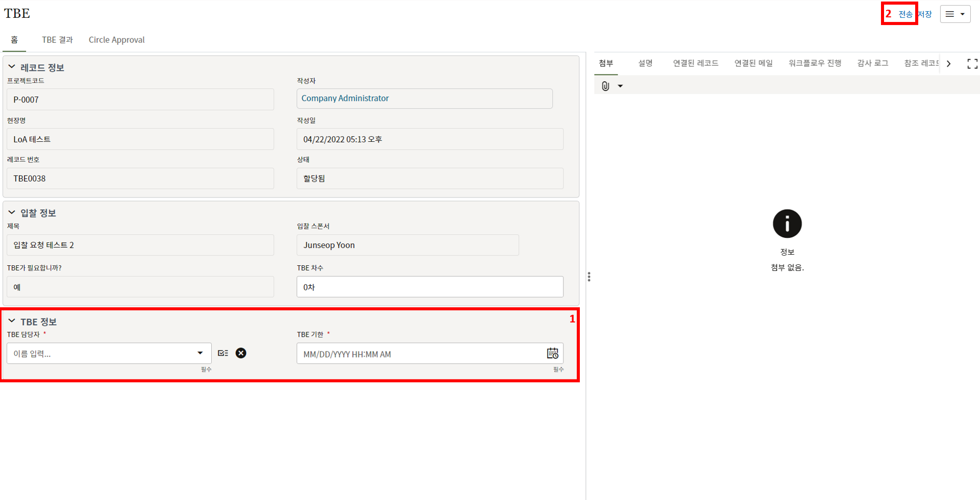
Task: Open the TBE 담당자 dropdown arrow
Action: 200,353
